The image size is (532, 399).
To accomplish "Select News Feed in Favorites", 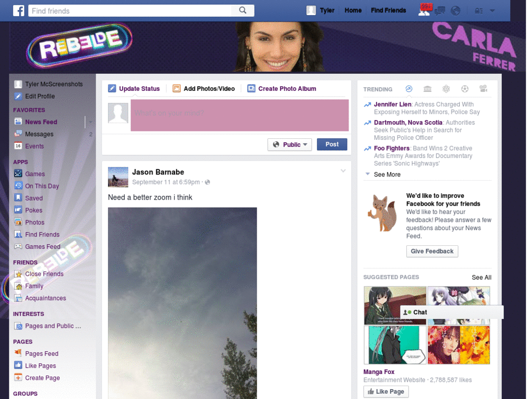I will [41, 122].
